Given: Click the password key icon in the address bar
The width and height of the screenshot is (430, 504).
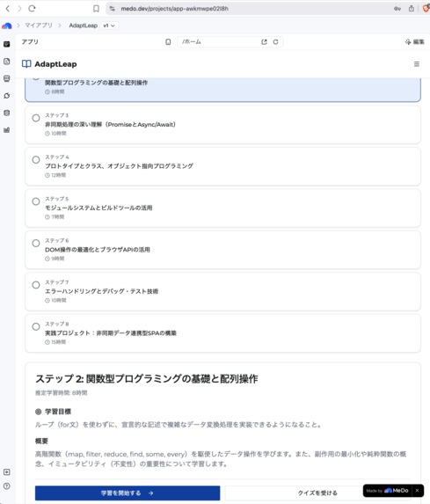Looking at the screenshot, I should (397, 9).
